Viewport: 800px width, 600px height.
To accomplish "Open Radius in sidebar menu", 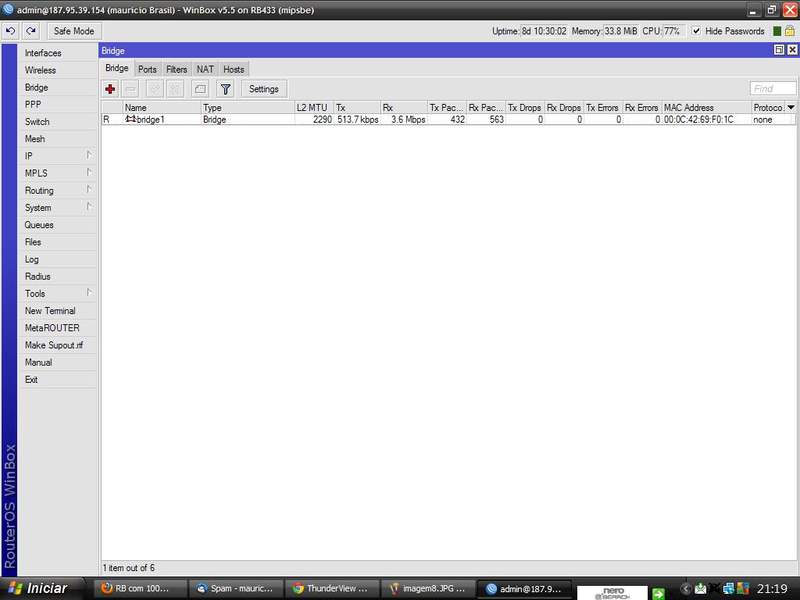I will pos(58,277).
